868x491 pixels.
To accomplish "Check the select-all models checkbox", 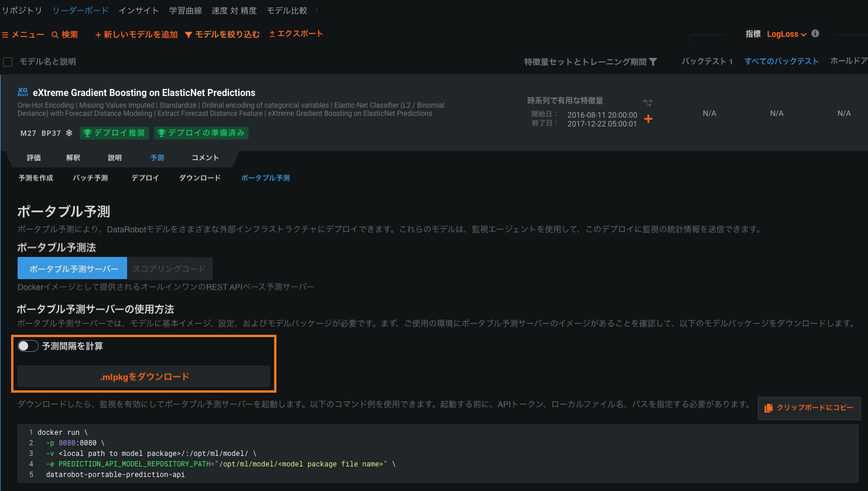I will 8,62.
